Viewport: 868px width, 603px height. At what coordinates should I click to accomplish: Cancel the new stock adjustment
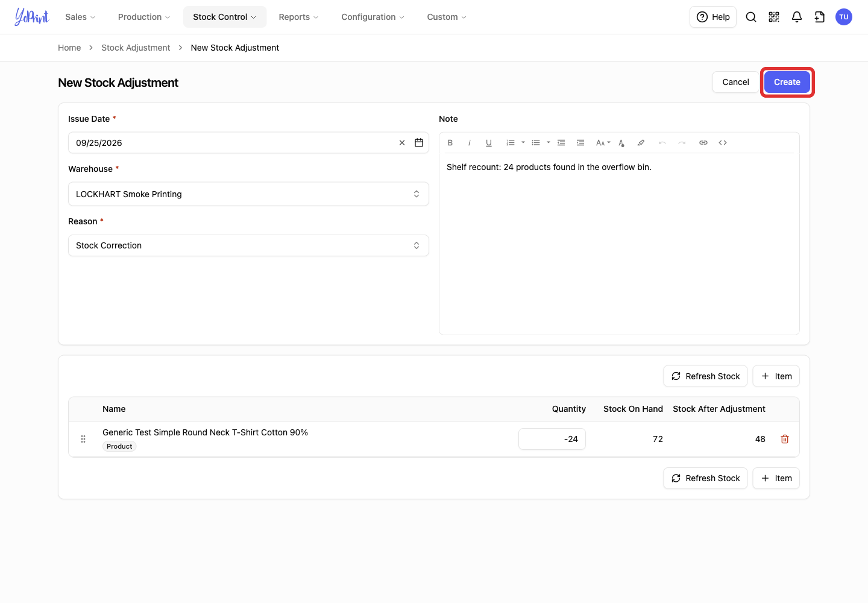click(736, 82)
